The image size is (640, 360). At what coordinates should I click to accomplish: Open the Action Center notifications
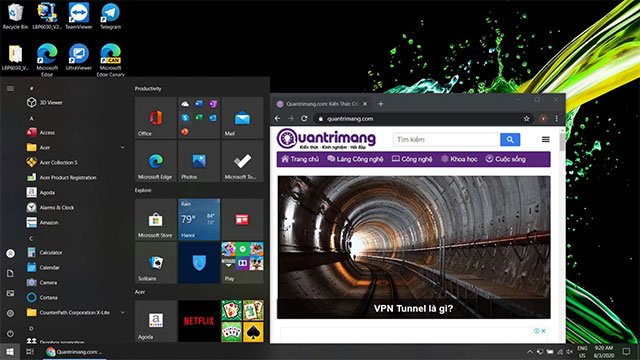click(x=626, y=351)
